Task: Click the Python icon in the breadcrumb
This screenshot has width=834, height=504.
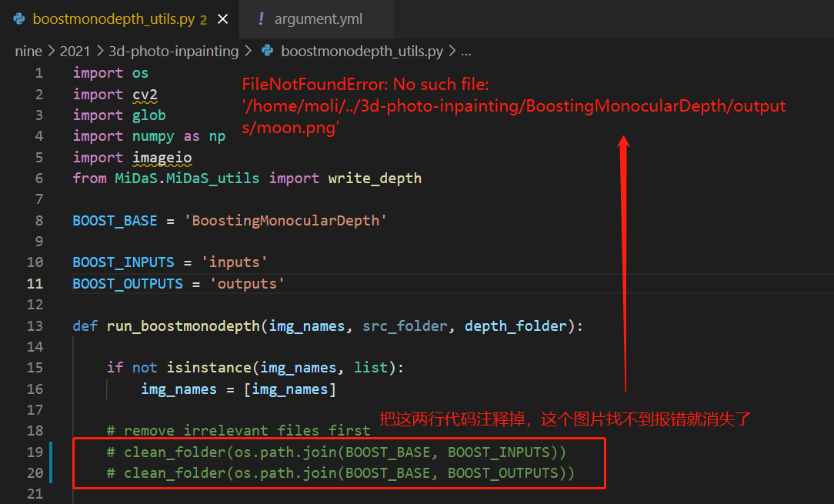Action: pos(268,51)
